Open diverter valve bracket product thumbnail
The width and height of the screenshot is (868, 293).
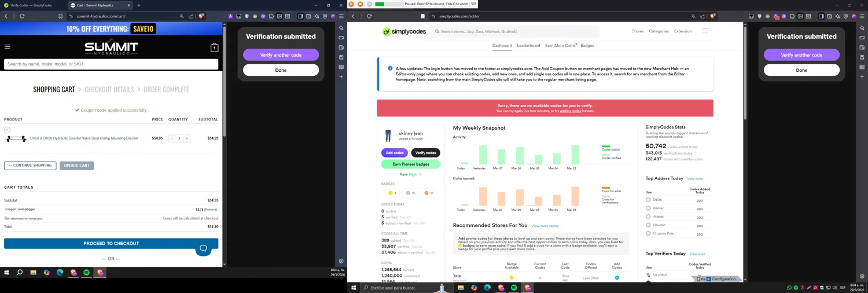click(16, 138)
